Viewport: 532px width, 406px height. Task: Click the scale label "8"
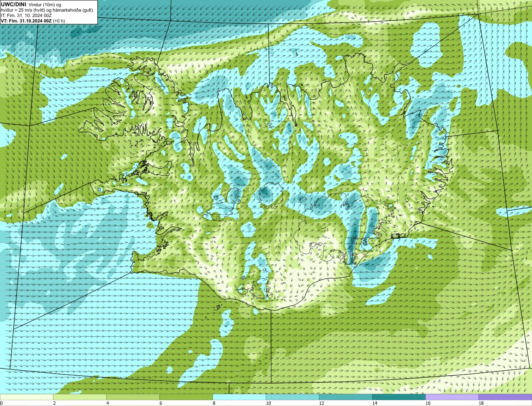click(x=214, y=403)
